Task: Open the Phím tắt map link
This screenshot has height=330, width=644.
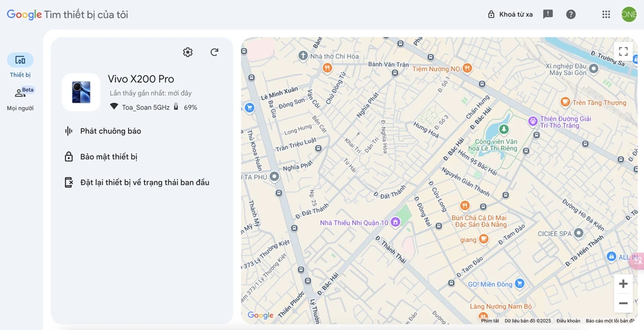Action: click(x=490, y=320)
